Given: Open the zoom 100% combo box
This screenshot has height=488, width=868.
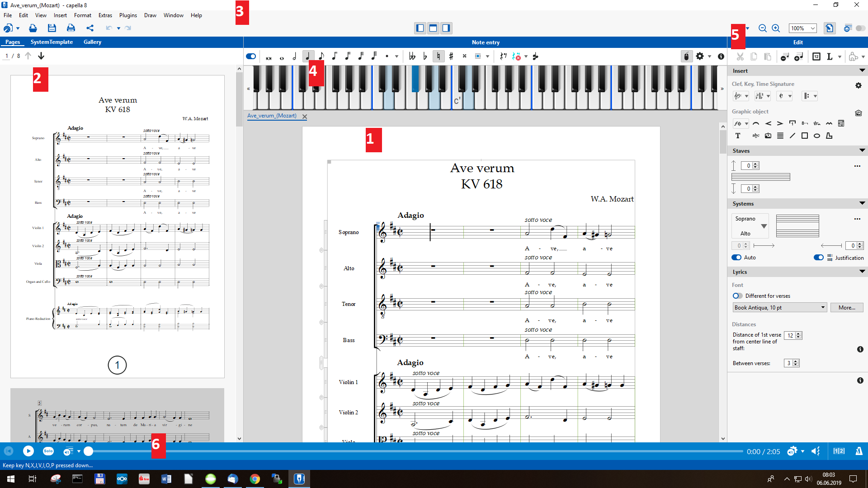Looking at the screenshot, I should 802,28.
